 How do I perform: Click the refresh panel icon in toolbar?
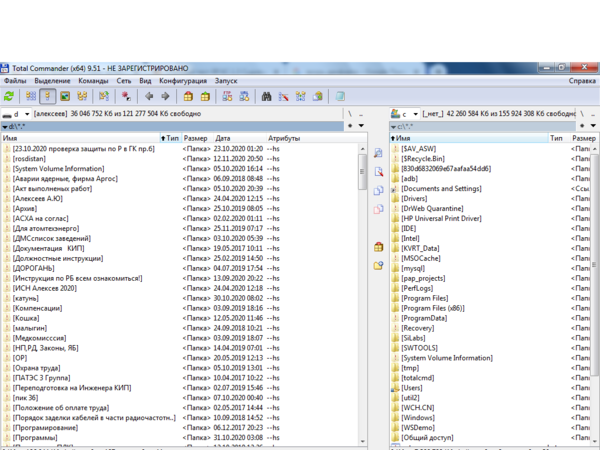tap(9, 97)
